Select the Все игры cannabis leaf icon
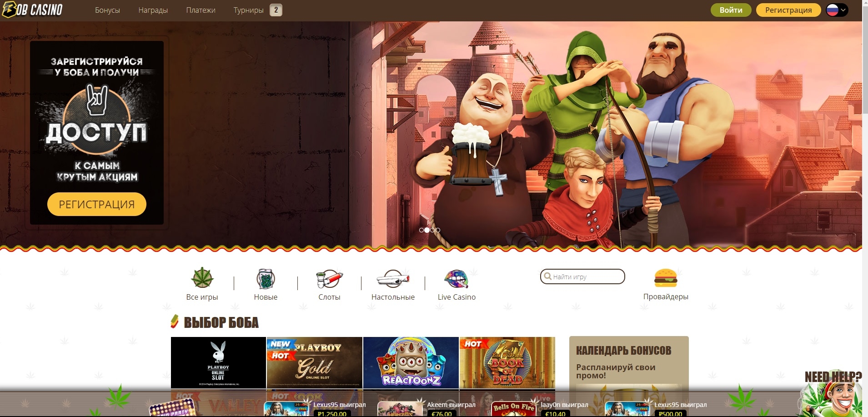The image size is (868, 417). tap(202, 278)
